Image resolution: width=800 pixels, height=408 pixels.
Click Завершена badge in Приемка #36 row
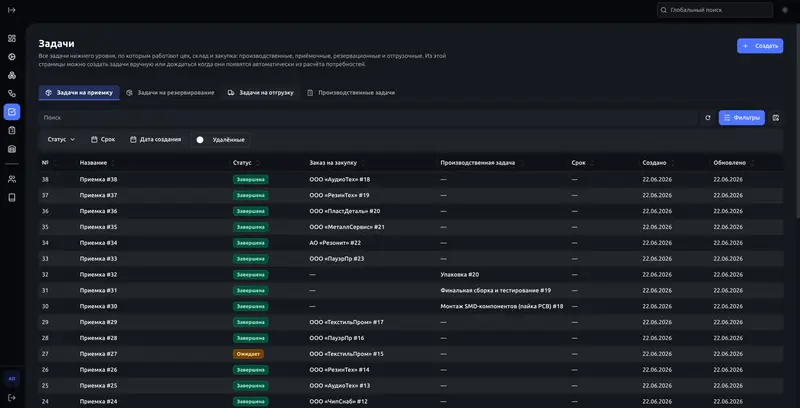click(x=251, y=211)
